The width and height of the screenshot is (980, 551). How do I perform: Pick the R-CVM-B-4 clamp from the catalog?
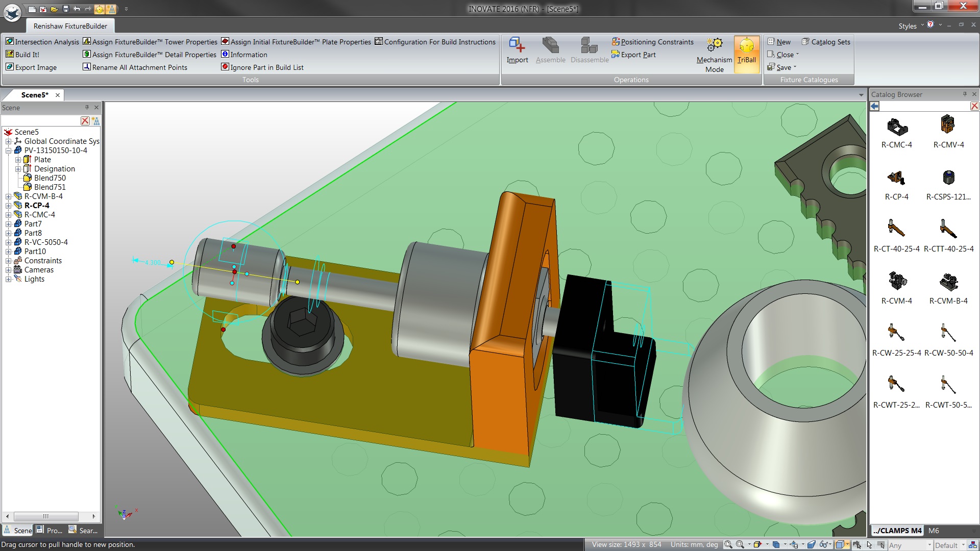coord(948,282)
